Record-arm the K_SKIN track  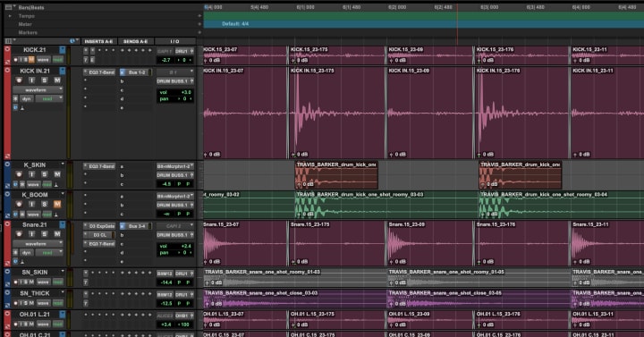pyautogui.click(x=19, y=174)
